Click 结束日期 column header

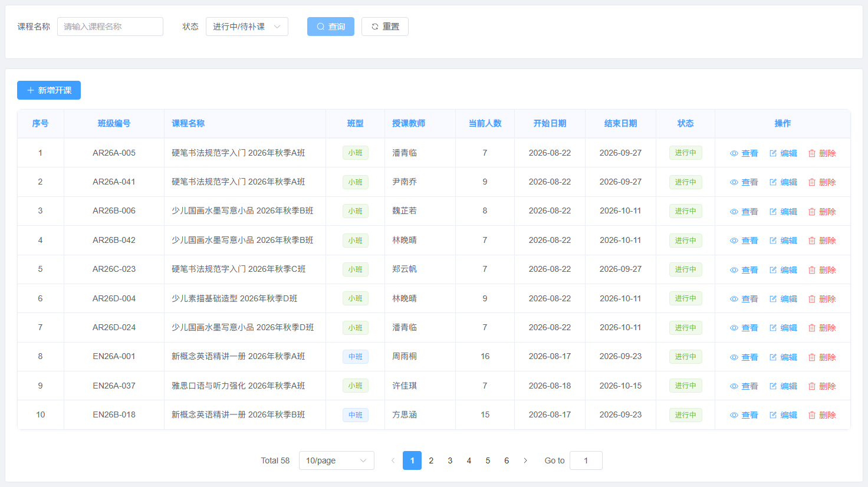pyautogui.click(x=620, y=123)
